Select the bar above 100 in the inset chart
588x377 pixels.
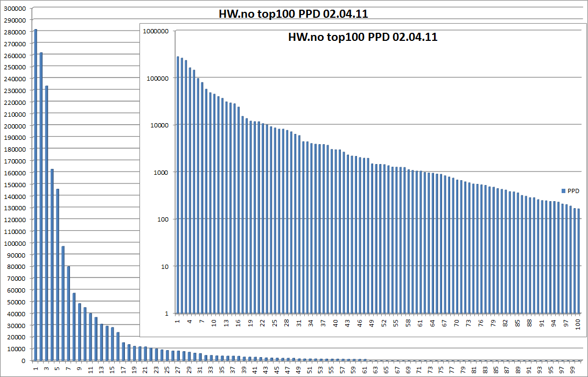578,261
